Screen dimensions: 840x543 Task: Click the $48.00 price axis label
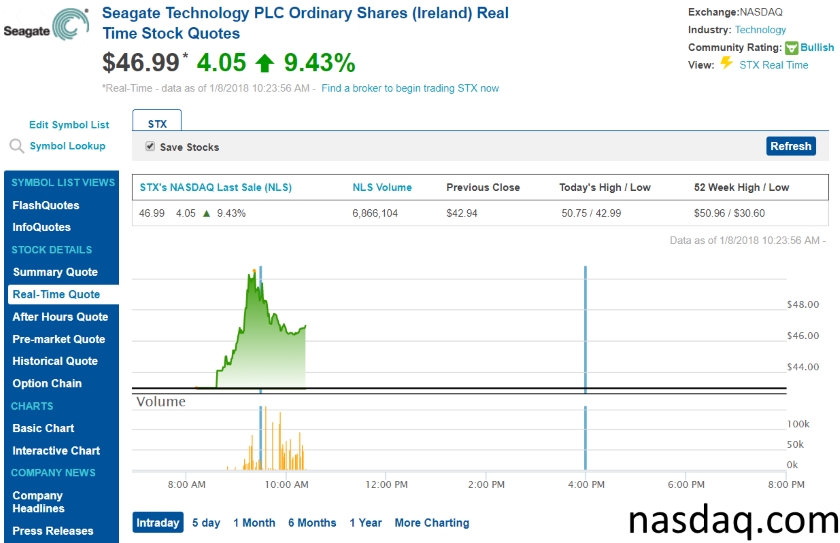coord(802,305)
